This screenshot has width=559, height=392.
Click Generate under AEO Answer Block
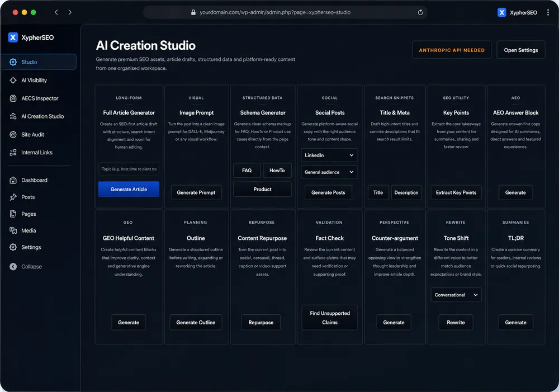click(515, 192)
